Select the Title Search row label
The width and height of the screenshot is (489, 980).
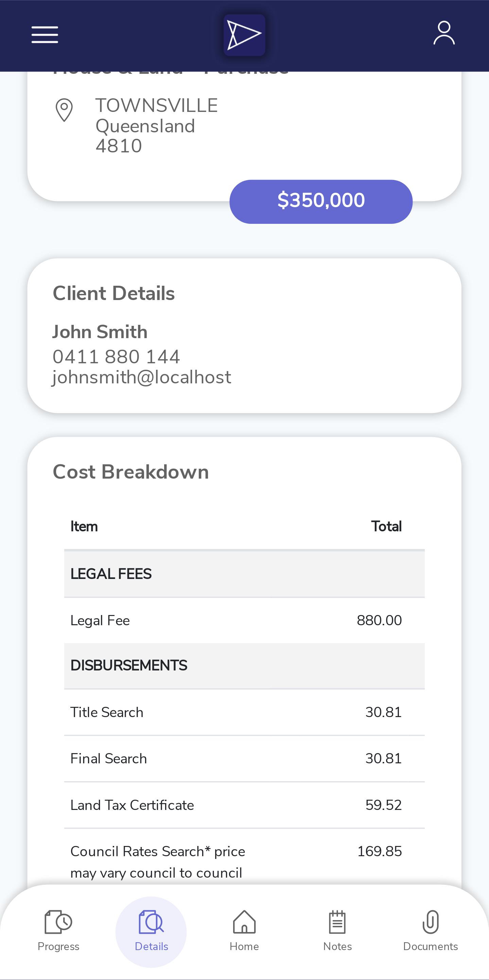[107, 712]
